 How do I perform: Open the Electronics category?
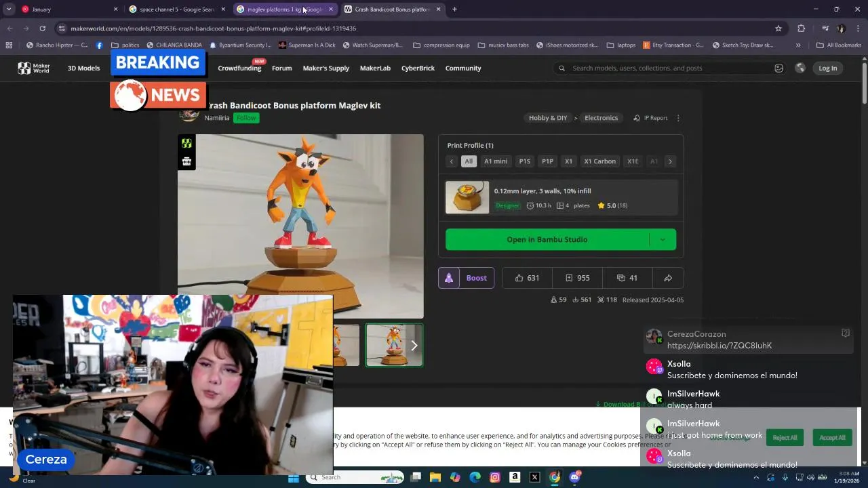point(601,118)
